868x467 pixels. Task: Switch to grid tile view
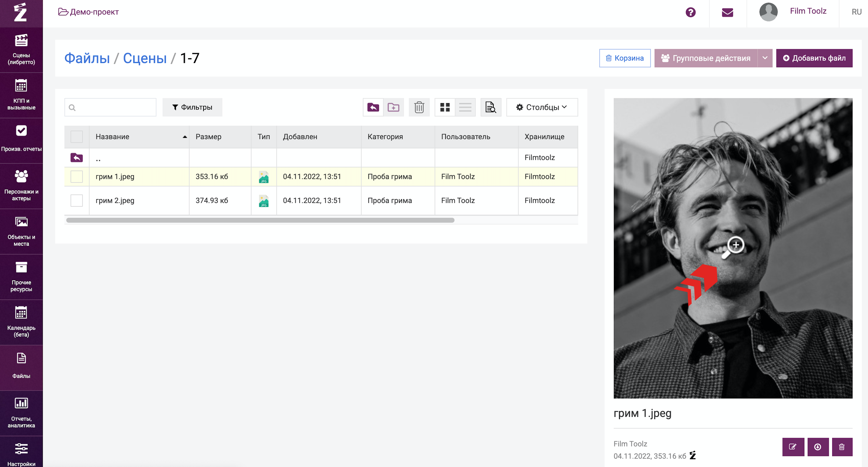click(x=445, y=107)
